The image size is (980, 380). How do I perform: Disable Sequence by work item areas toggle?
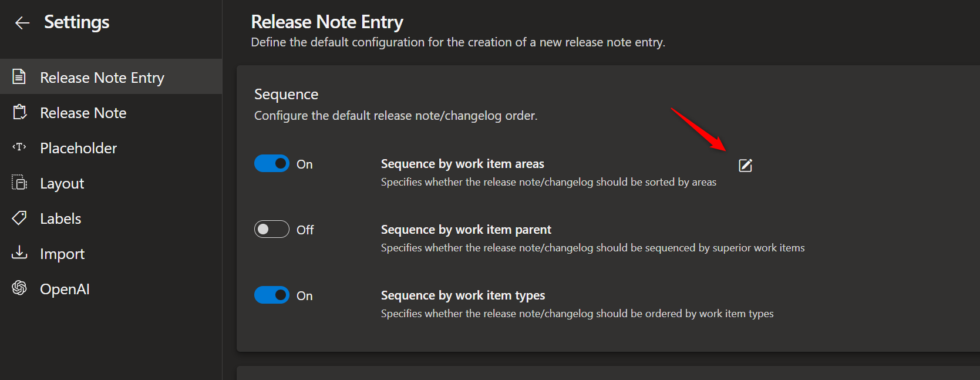tap(272, 164)
